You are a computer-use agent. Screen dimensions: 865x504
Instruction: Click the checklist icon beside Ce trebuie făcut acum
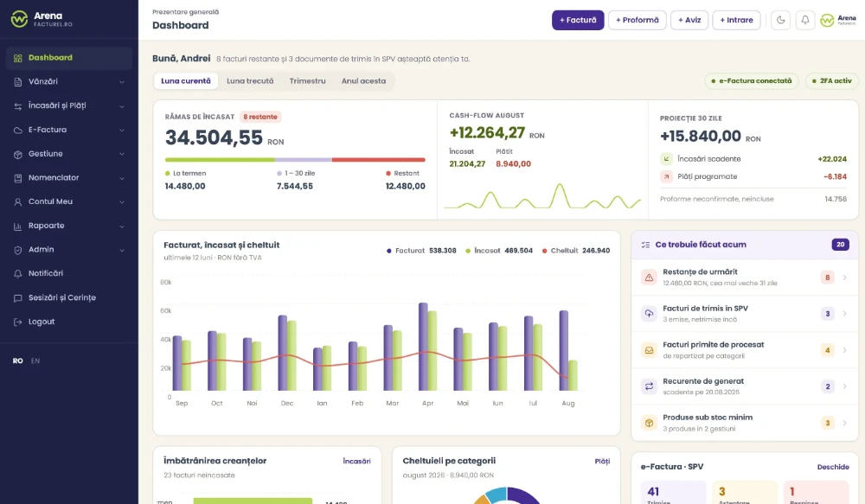[x=645, y=245]
